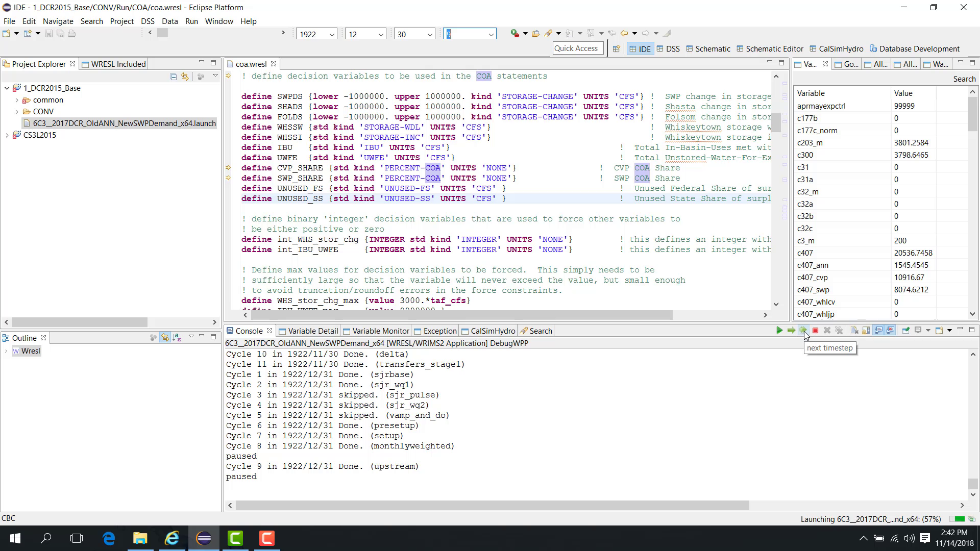Click the Open Perspective icon
The width and height of the screenshot is (980, 551).
pos(616,49)
